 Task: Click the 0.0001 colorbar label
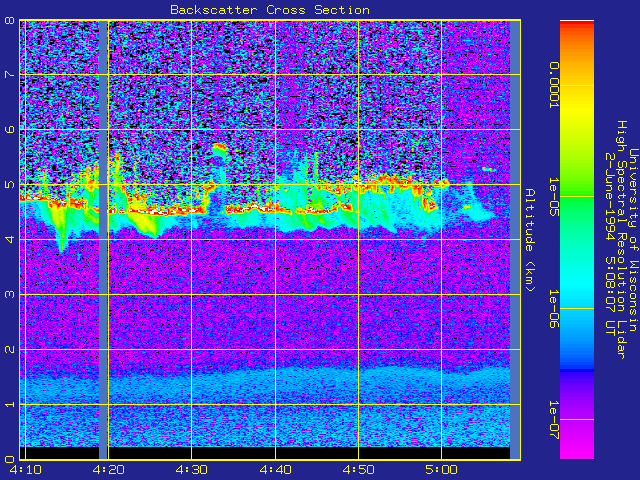click(x=553, y=85)
